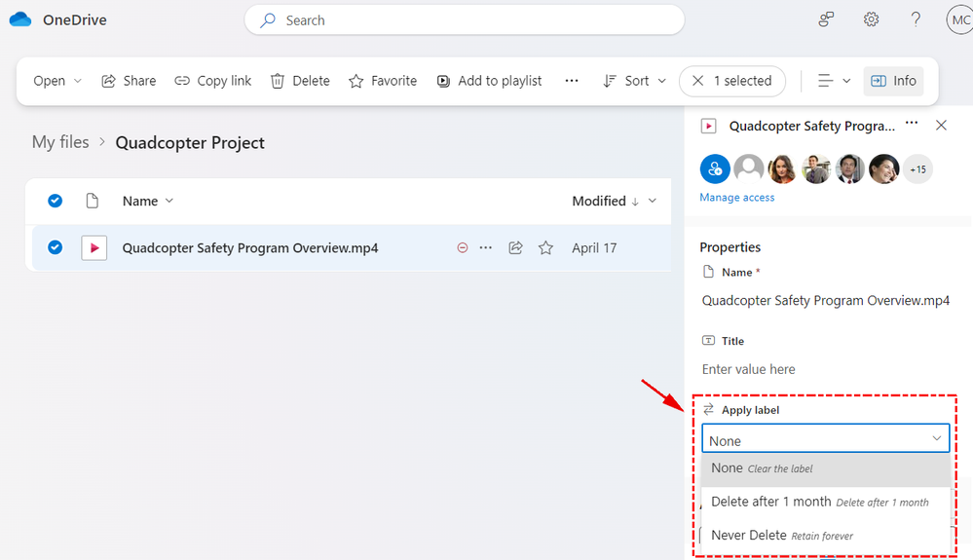The height and width of the screenshot is (560, 973).
Task: Click the Name property value field
Action: [x=825, y=301]
